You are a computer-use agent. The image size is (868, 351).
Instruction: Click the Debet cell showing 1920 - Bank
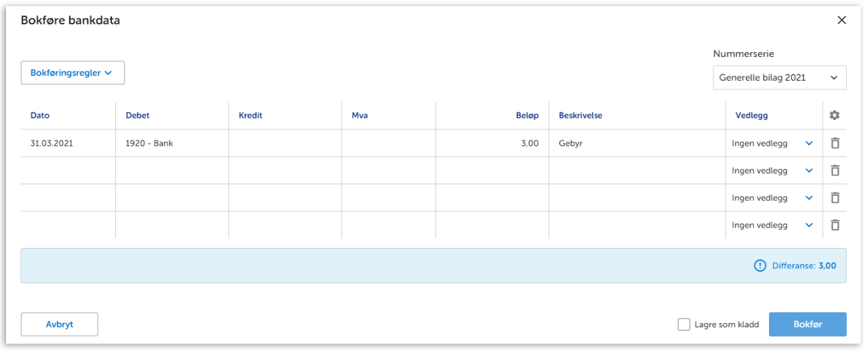(x=172, y=144)
